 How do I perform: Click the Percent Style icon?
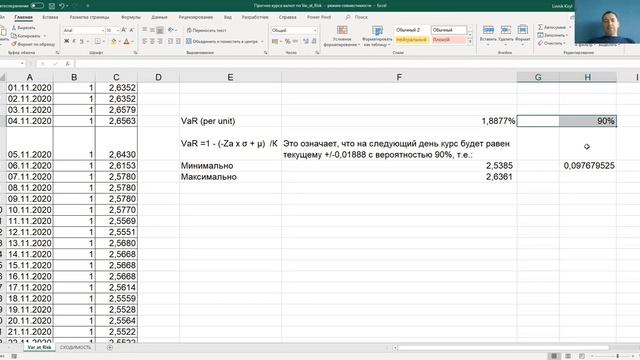tap(287, 41)
